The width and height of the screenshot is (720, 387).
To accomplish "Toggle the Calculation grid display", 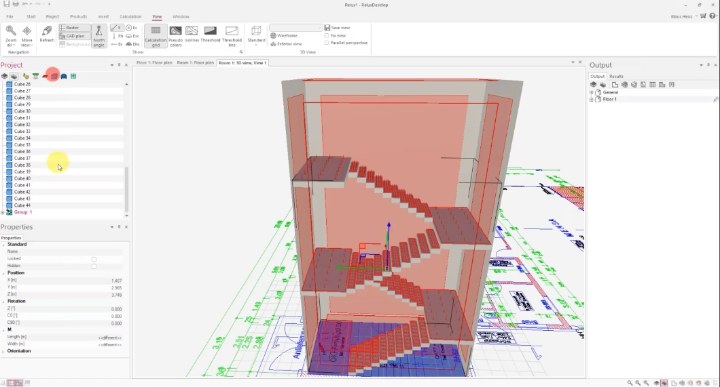I will click(156, 36).
